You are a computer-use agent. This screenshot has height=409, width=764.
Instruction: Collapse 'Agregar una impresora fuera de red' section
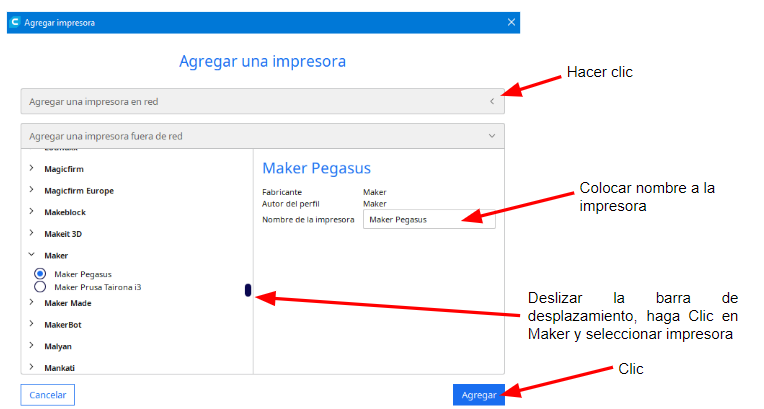262,136
